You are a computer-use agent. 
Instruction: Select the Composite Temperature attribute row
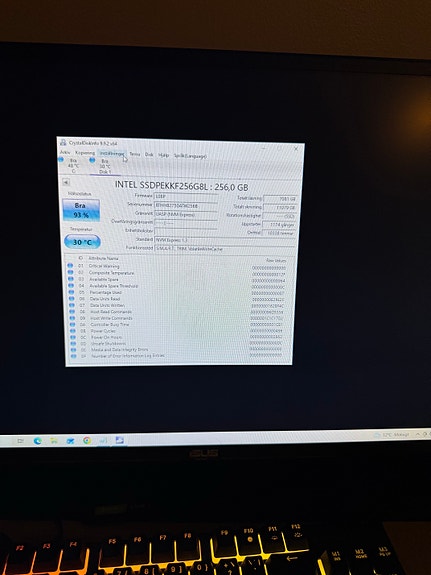(x=177, y=273)
